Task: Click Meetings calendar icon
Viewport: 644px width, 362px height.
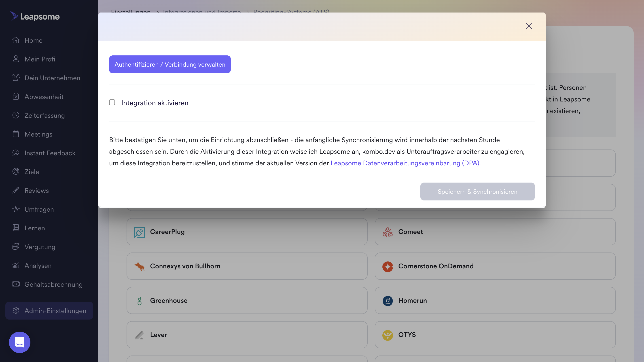Action: point(16,134)
